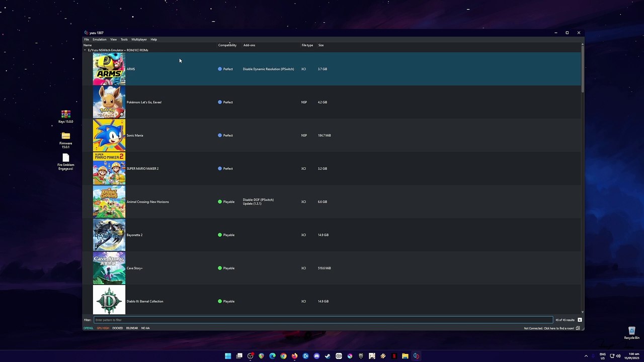Launch Google Chrome from the taskbar
The width and height of the screenshot is (644, 362).
click(x=283, y=356)
